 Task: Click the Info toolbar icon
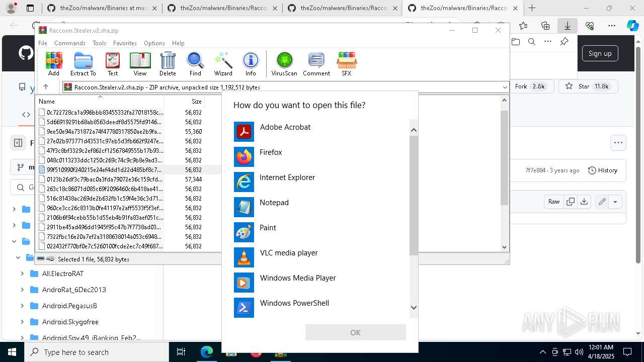[251, 64]
